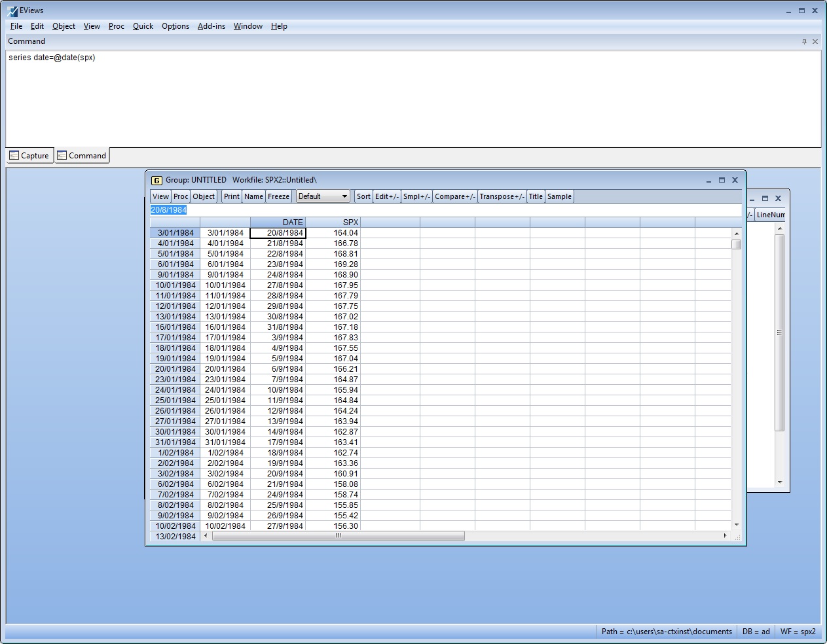Switch to the Command tab
Viewport: 827px width, 644px height.
[x=82, y=156]
